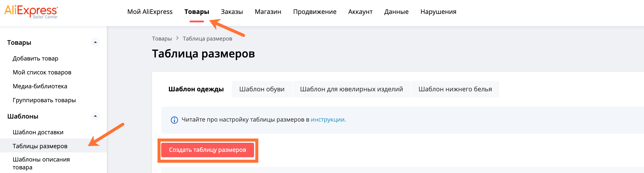Viewport: 644px width, 173px height.
Task: Collapse the Шаблоны sidebar section
Action: click(95, 116)
